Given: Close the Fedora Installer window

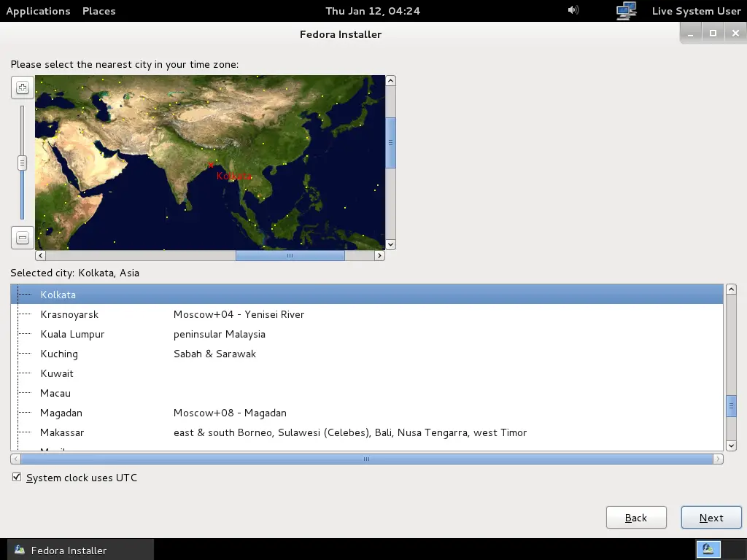Looking at the screenshot, I should pyautogui.click(x=735, y=34).
